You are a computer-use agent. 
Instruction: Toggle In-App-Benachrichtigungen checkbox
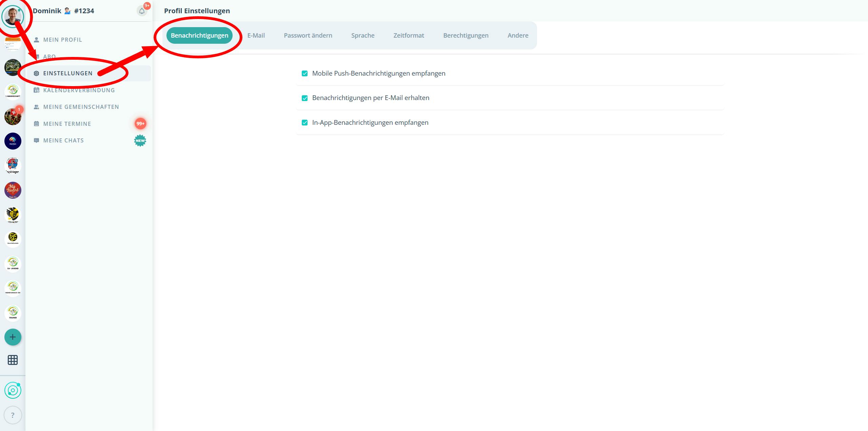pyautogui.click(x=304, y=123)
